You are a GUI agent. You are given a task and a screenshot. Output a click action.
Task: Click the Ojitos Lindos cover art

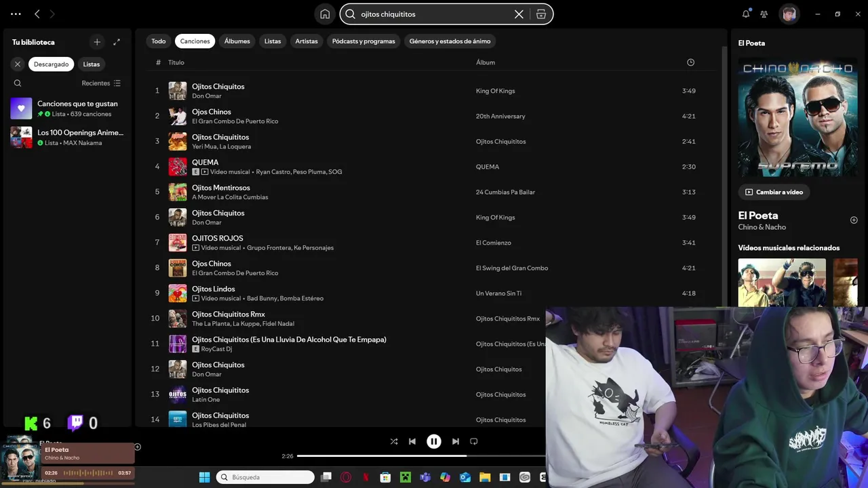pos(178,293)
